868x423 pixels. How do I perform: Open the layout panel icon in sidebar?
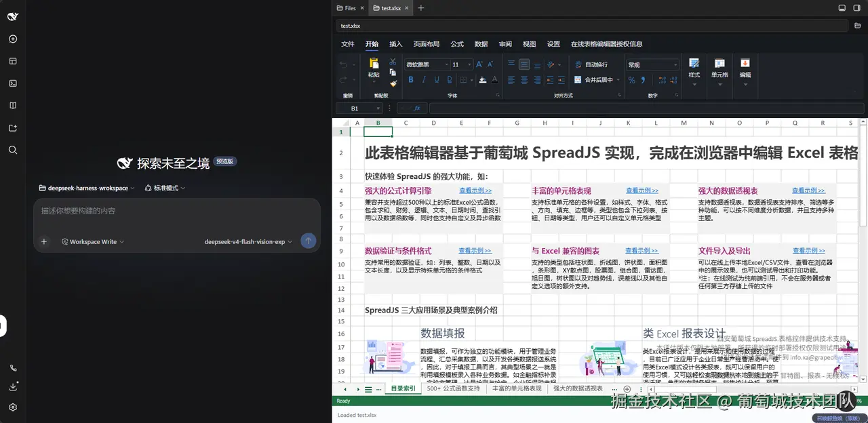[x=13, y=61]
